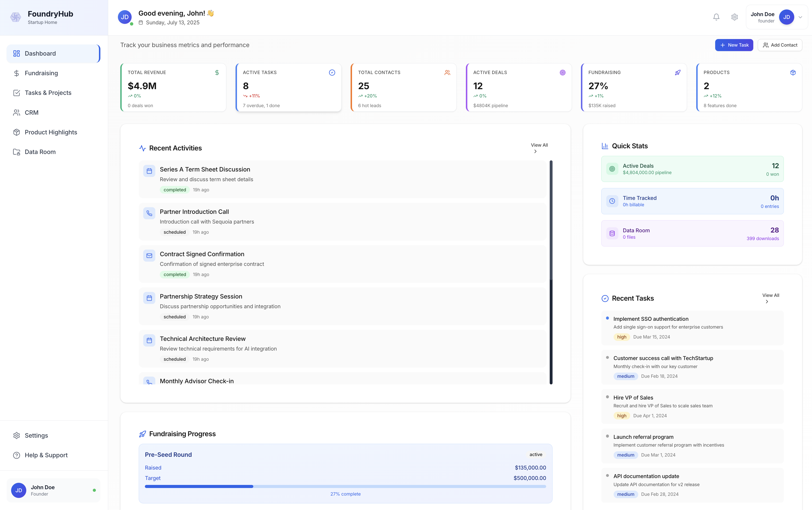Expand the John Doe account dropdown chevron
The height and width of the screenshot is (510, 812).
(800, 17)
